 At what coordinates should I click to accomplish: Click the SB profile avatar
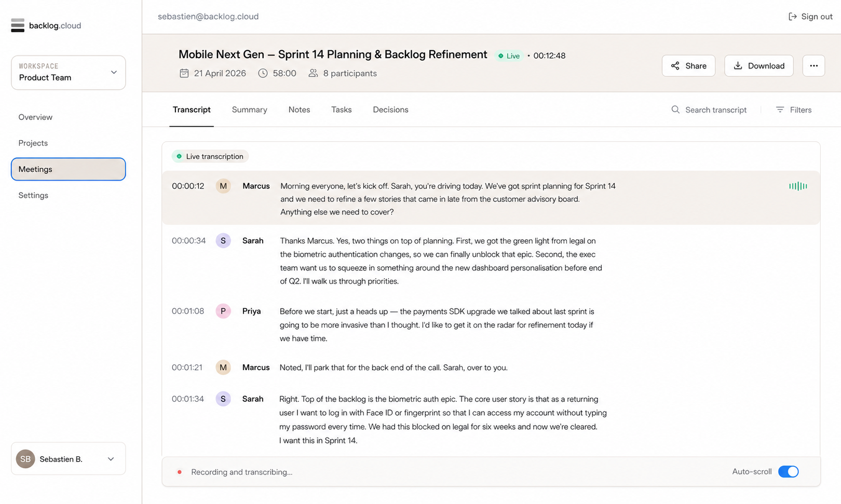pyautogui.click(x=25, y=459)
